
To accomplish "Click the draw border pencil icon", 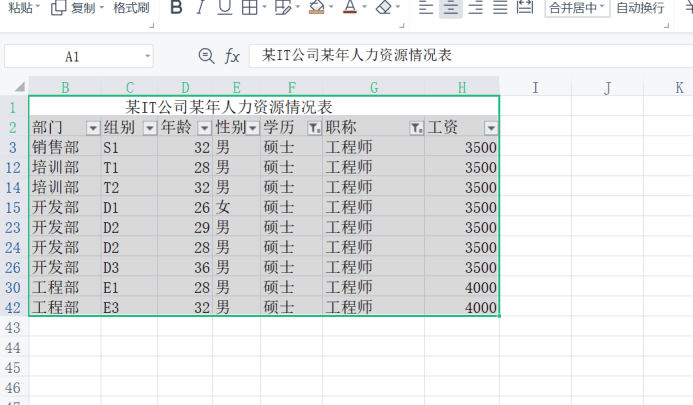I will (x=283, y=7).
